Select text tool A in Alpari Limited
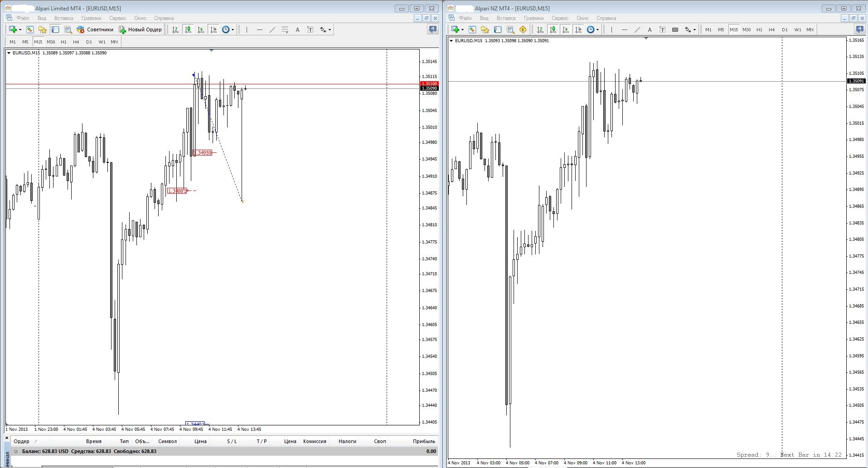Image resolution: width=868 pixels, height=468 pixels. point(297,29)
